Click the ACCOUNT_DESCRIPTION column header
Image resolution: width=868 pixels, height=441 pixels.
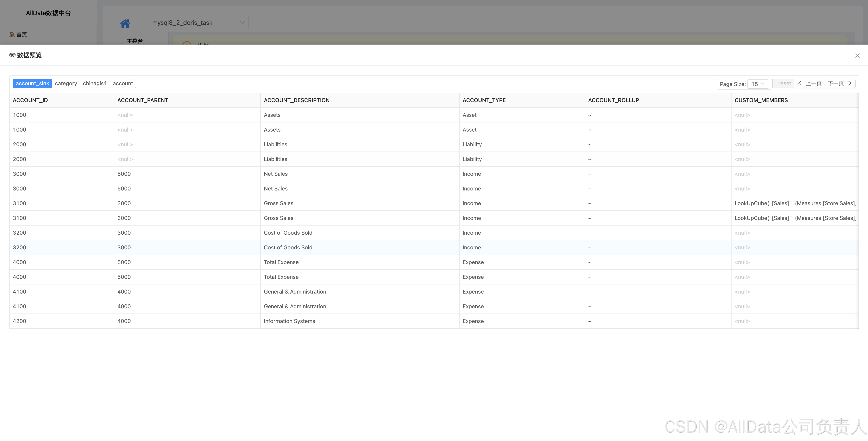360,100
